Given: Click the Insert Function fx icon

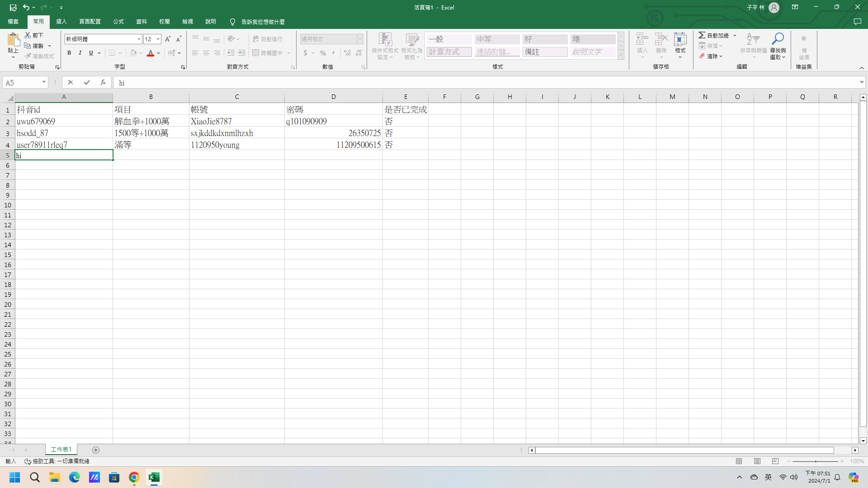Looking at the screenshot, I should (103, 82).
